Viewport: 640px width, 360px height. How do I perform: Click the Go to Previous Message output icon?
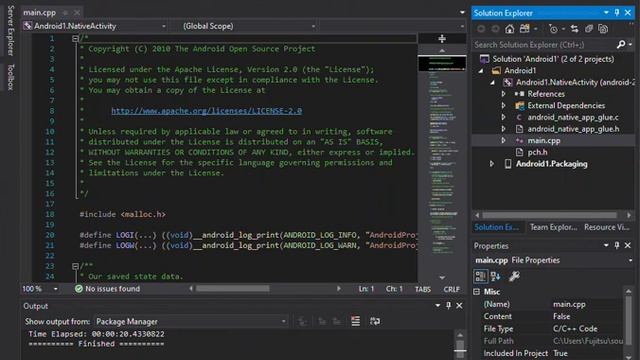tap(322, 321)
